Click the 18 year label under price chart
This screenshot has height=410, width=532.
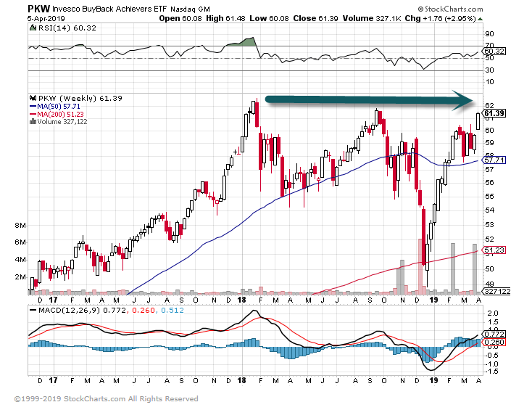click(241, 300)
